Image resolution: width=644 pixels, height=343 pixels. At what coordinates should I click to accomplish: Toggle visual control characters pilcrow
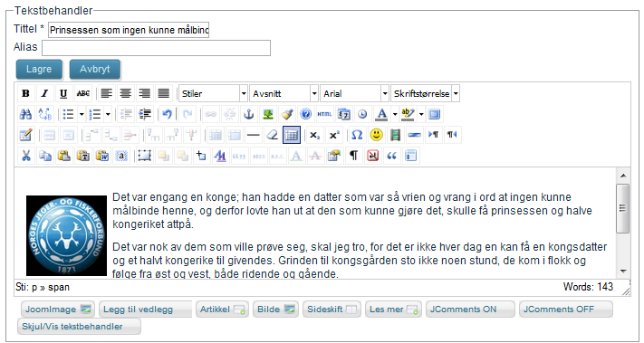pos(353,156)
